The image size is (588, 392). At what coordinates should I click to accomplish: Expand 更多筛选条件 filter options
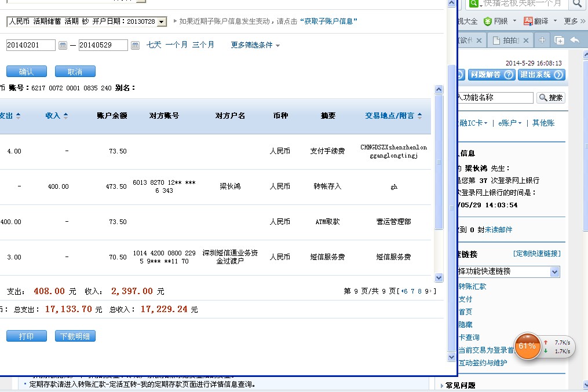255,45
